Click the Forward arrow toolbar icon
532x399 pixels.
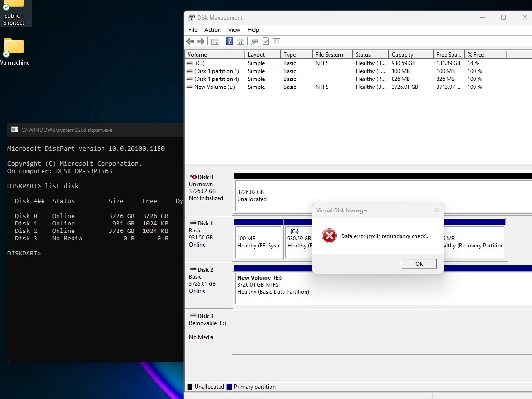201,42
